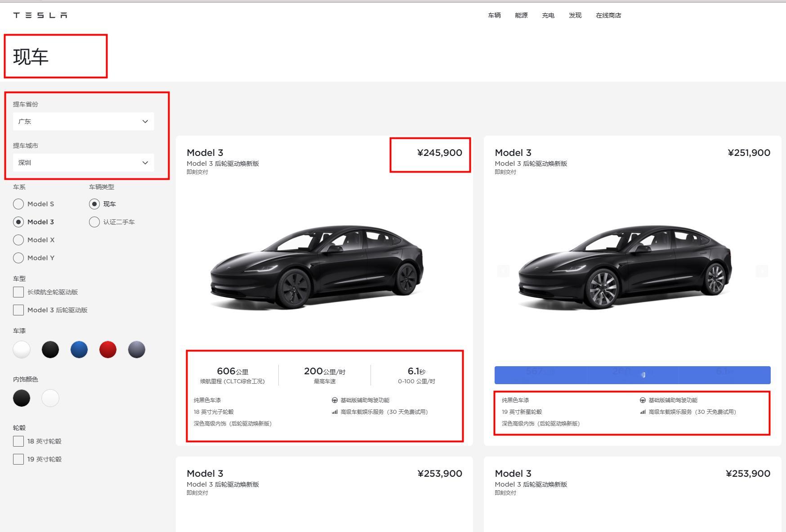Click the previous image arrow on ¥251,900 card
The height and width of the screenshot is (532, 786).
503,271
